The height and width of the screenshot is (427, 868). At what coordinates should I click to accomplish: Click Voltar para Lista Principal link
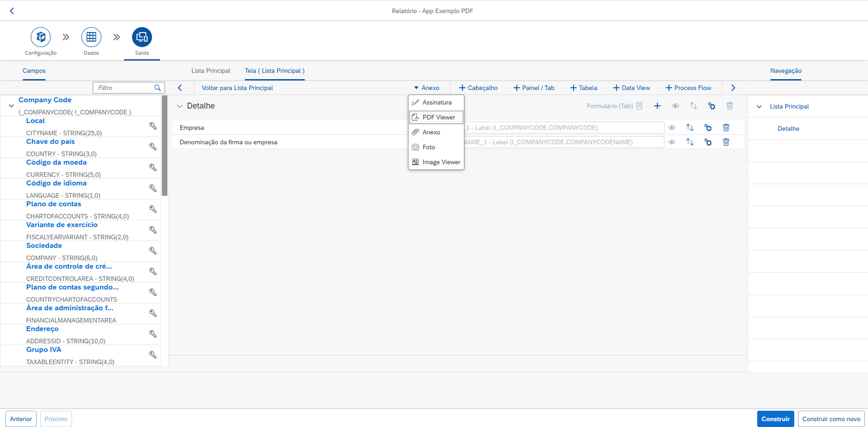[x=237, y=88]
